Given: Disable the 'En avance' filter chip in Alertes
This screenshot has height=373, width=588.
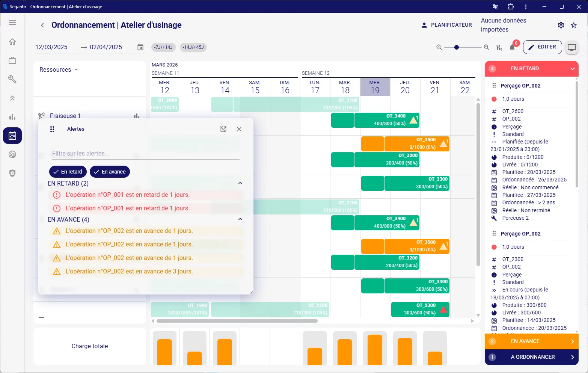Looking at the screenshot, I should [x=110, y=172].
